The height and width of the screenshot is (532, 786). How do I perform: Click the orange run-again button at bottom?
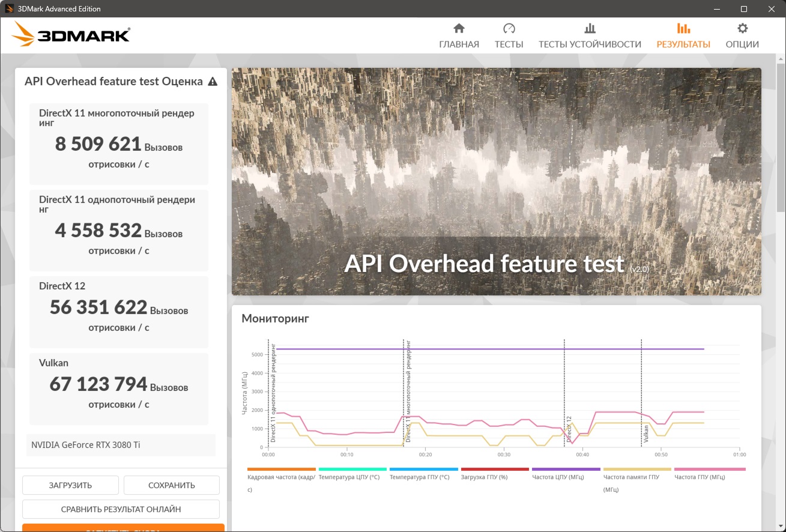click(123, 528)
